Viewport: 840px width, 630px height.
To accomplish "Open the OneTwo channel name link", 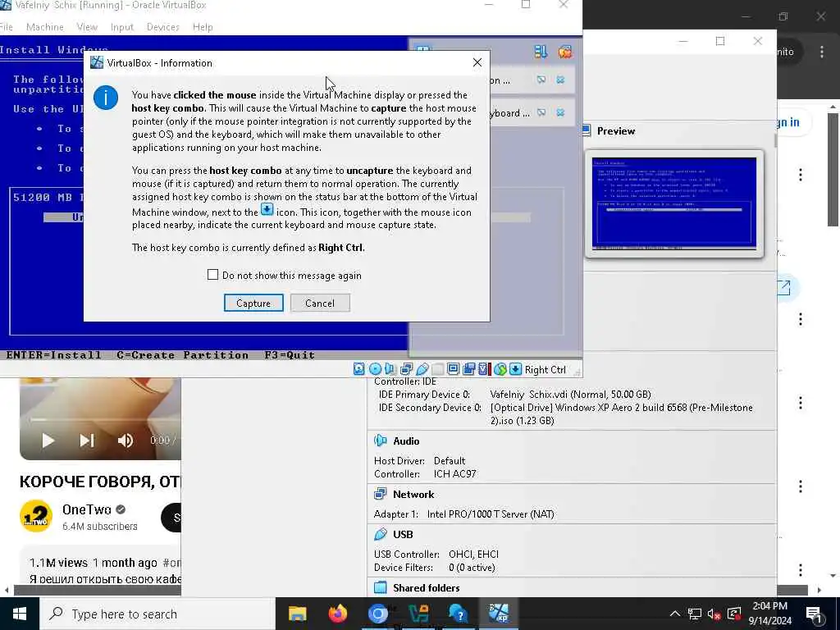I will click(86, 509).
